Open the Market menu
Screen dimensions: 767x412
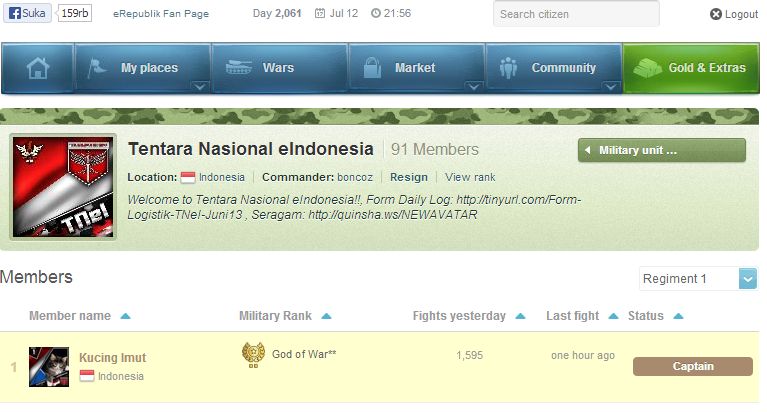(x=413, y=68)
